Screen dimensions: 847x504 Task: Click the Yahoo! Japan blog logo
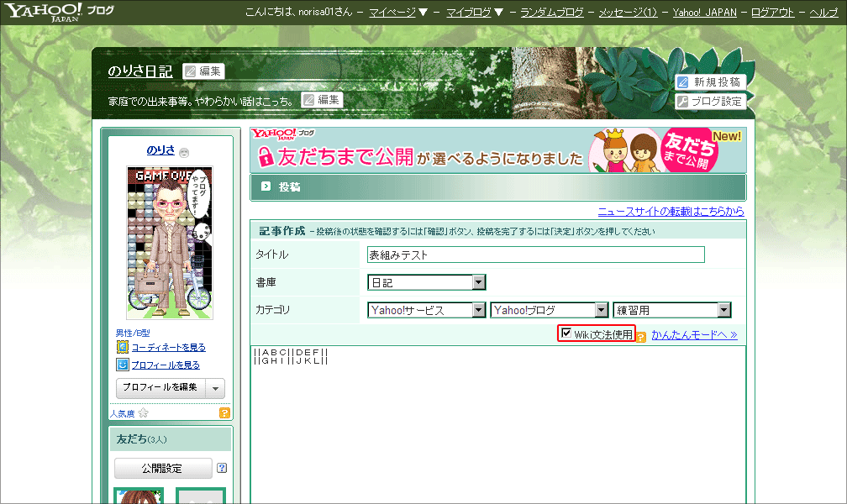(60, 12)
